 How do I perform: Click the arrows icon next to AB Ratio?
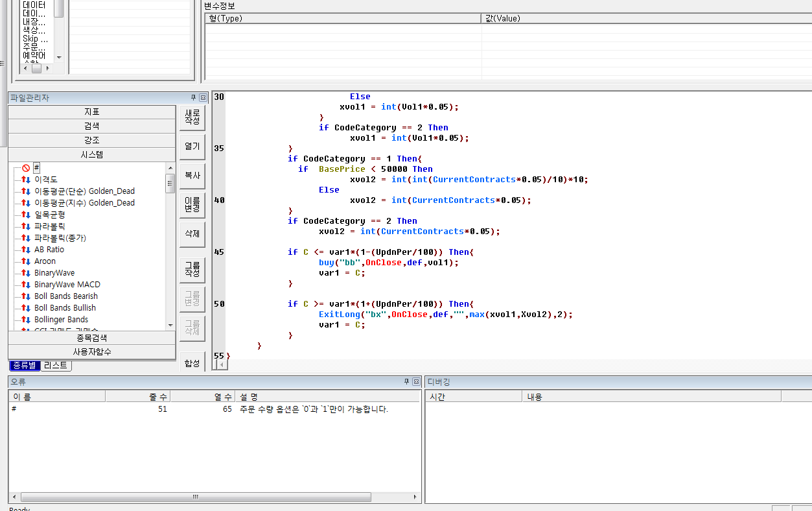click(26, 250)
